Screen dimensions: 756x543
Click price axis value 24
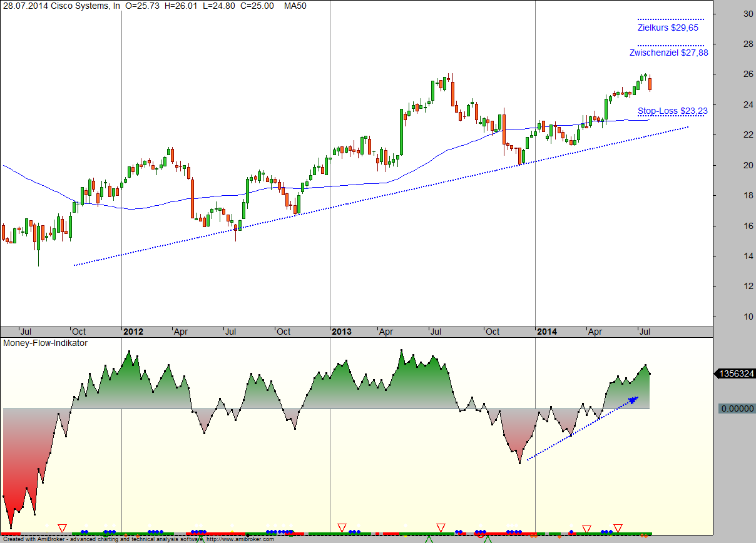point(748,104)
